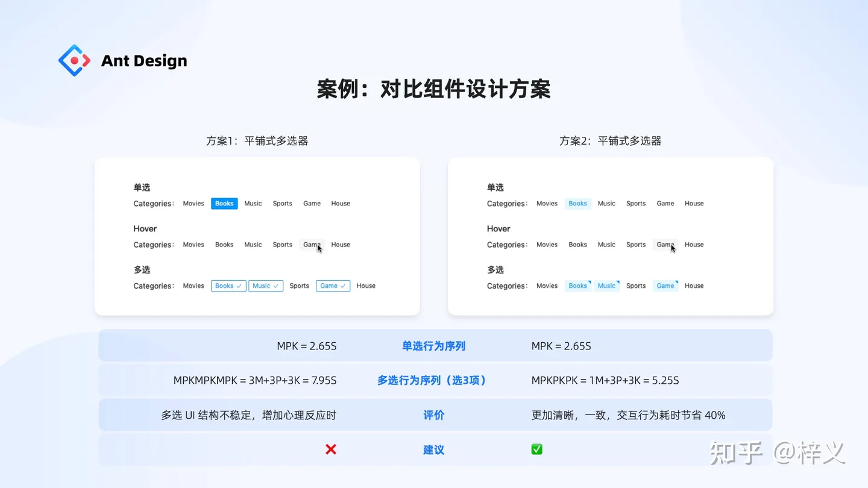Click the "评价" blue row label
This screenshot has width=868, height=488.
coord(433,415)
